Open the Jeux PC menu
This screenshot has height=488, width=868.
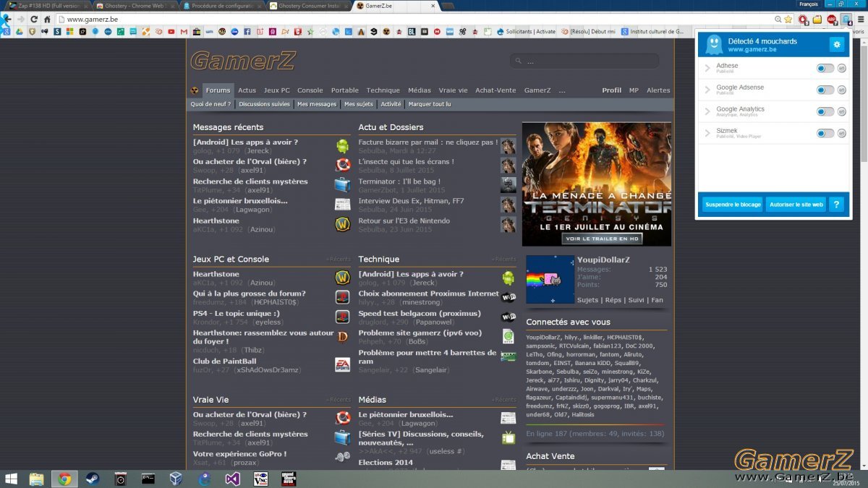[x=277, y=90]
